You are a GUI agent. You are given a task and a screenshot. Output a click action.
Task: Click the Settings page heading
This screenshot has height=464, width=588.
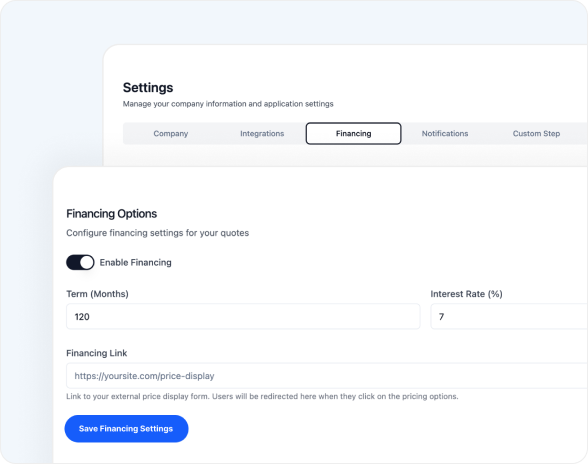click(x=148, y=88)
